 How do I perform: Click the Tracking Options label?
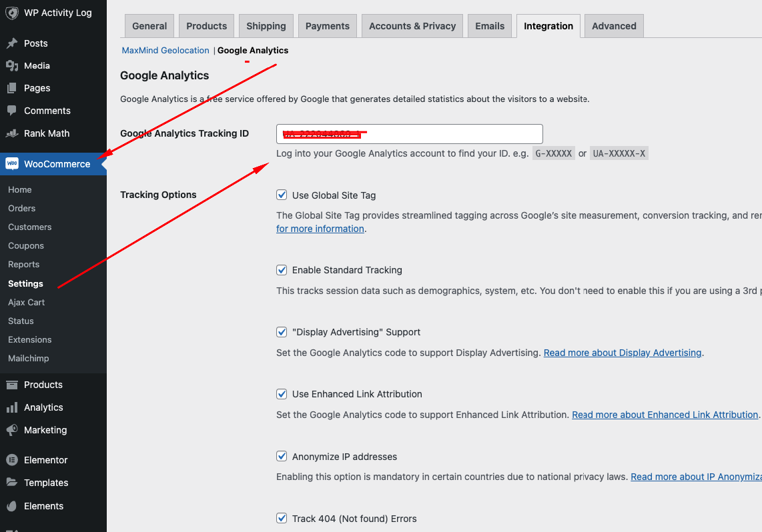[158, 195]
